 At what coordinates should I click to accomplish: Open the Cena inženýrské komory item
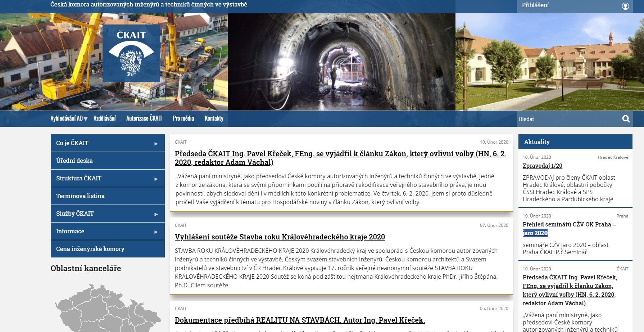108,249
